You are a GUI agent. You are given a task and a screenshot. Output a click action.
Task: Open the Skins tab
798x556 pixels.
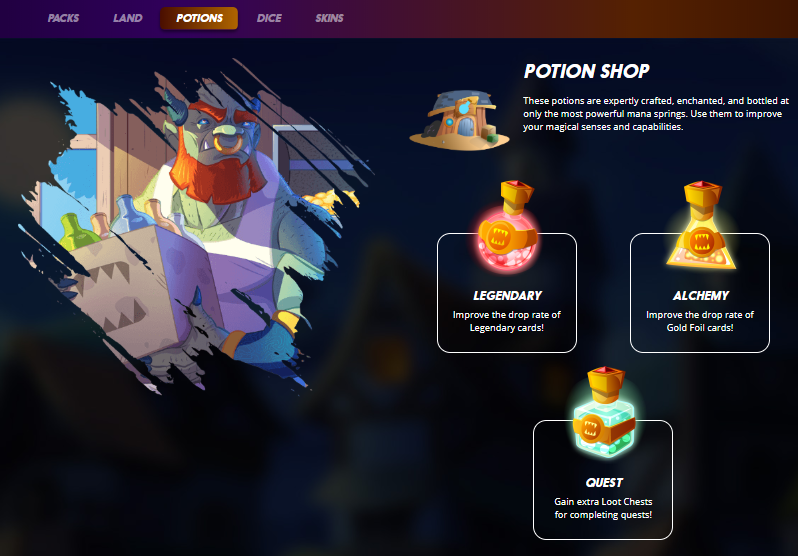coord(329,18)
